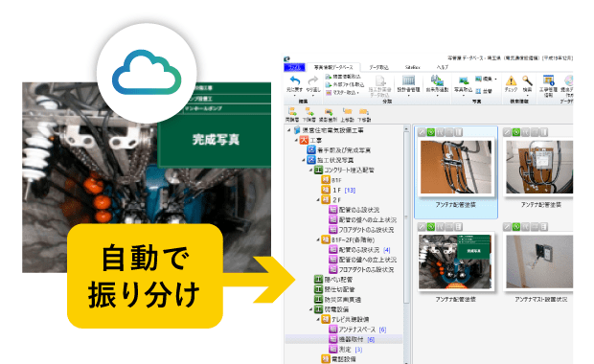Open the 編集 dropdown arrow in the ribbon
This screenshot has height=364, width=594.
click(x=495, y=80)
